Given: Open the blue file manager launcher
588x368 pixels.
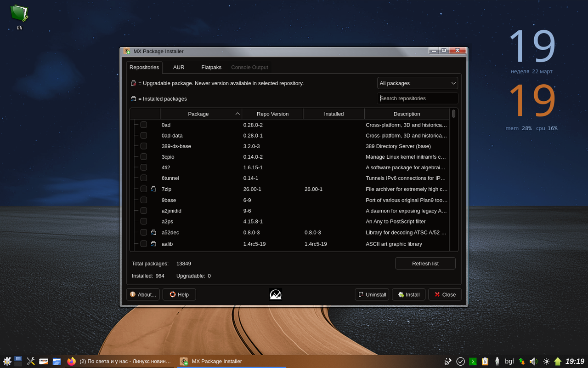Looking at the screenshot, I should (57, 361).
